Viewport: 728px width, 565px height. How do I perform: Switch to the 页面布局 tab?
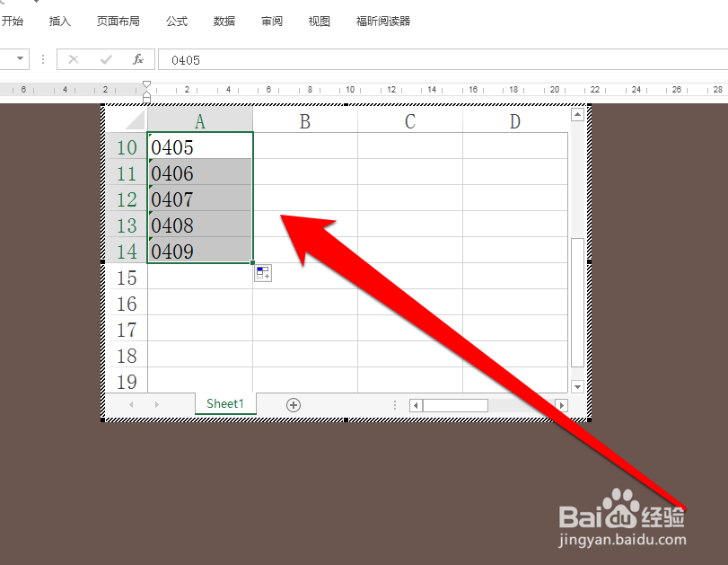coord(118,21)
